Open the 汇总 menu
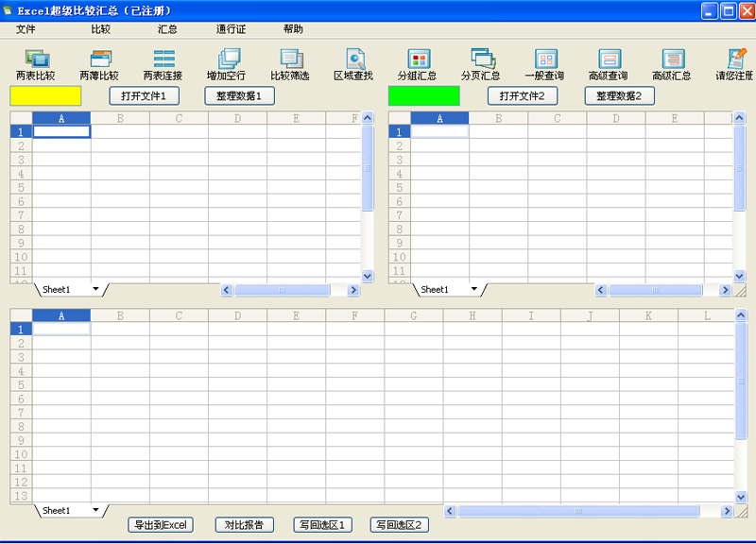This screenshot has height=544, width=756. (167, 29)
